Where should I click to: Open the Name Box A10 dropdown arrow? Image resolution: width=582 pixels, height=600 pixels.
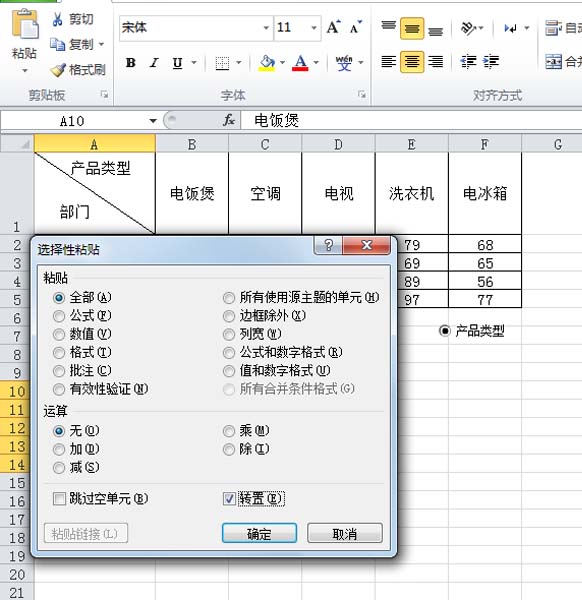(153, 121)
